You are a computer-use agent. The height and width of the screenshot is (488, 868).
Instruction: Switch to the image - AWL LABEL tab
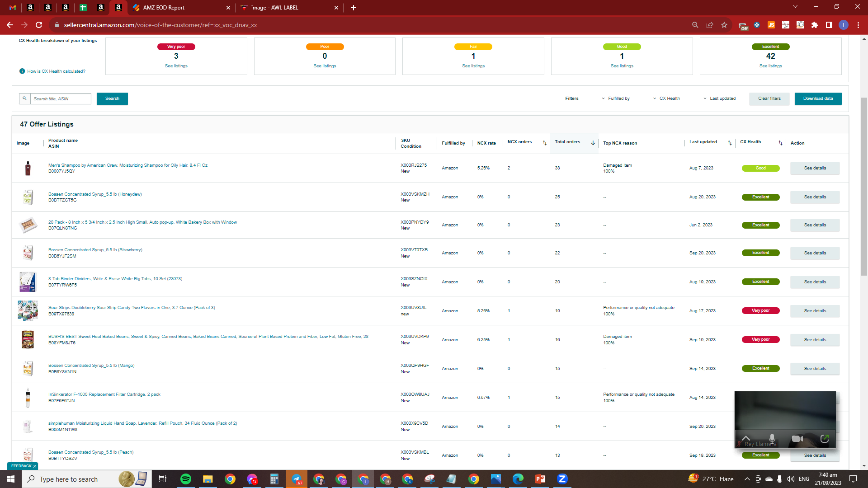coord(289,8)
